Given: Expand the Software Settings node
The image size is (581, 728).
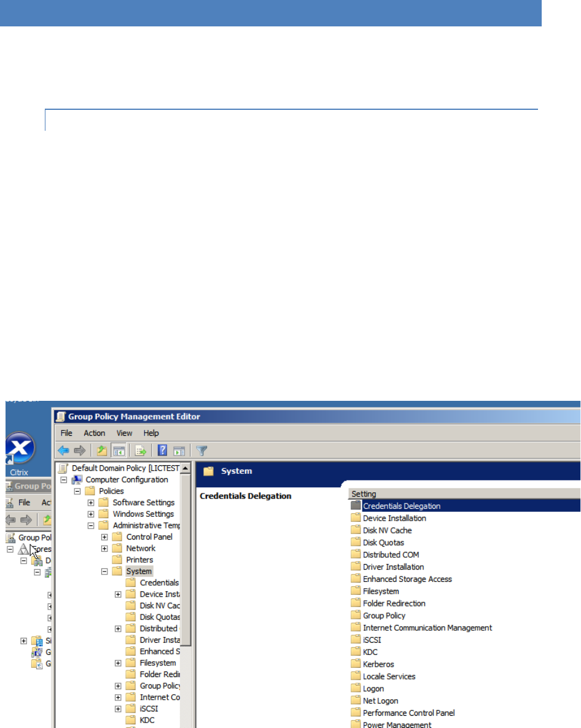Looking at the screenshot, I should pyautogui.click(x=91, y=502).
